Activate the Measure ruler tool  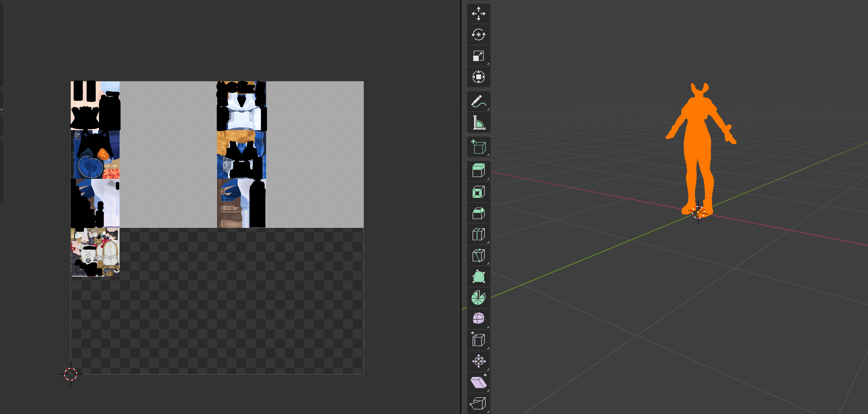click(478, 123)
